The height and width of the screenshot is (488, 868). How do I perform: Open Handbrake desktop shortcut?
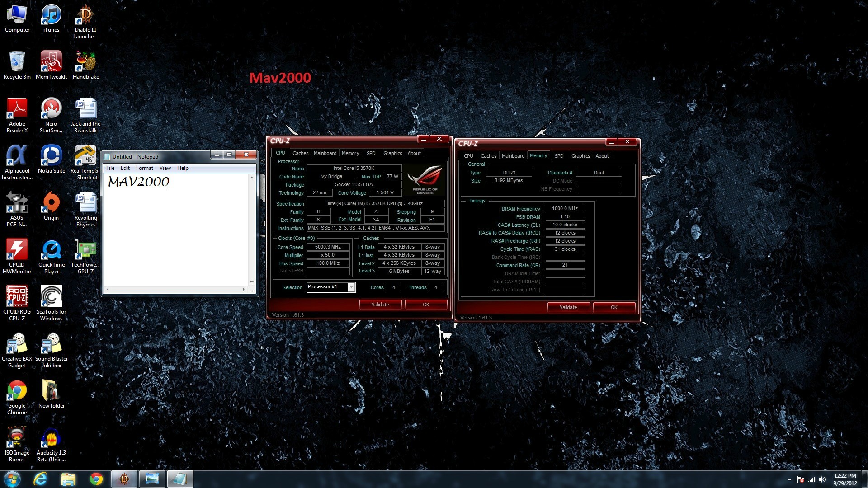(x=85, y=65)
